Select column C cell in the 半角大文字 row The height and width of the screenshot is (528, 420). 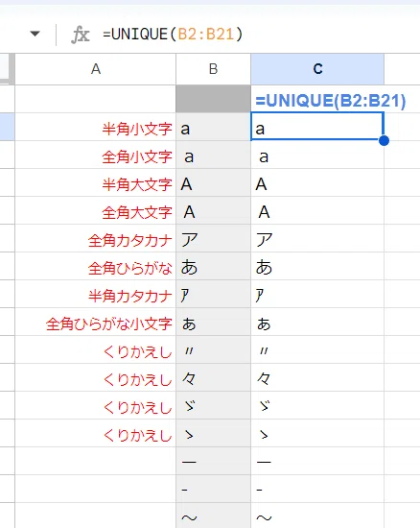(x=317, y=182)
